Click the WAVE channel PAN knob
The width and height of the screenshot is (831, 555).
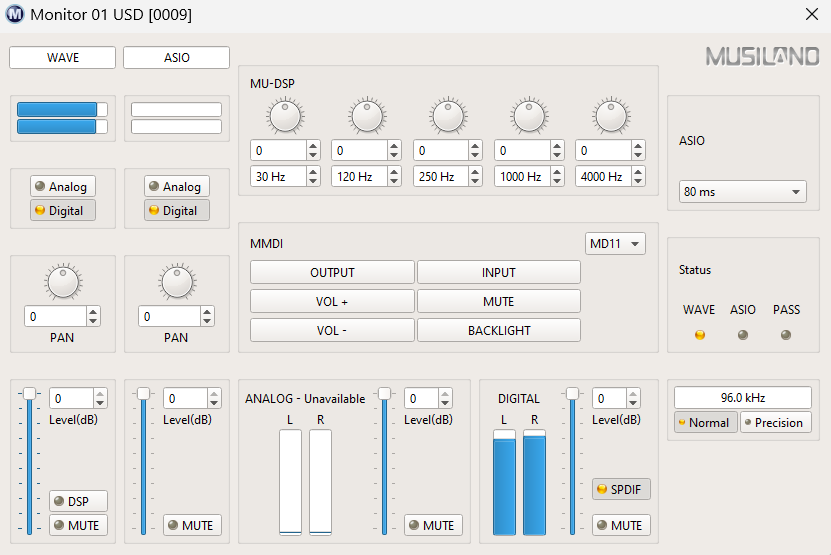point(63,282)
